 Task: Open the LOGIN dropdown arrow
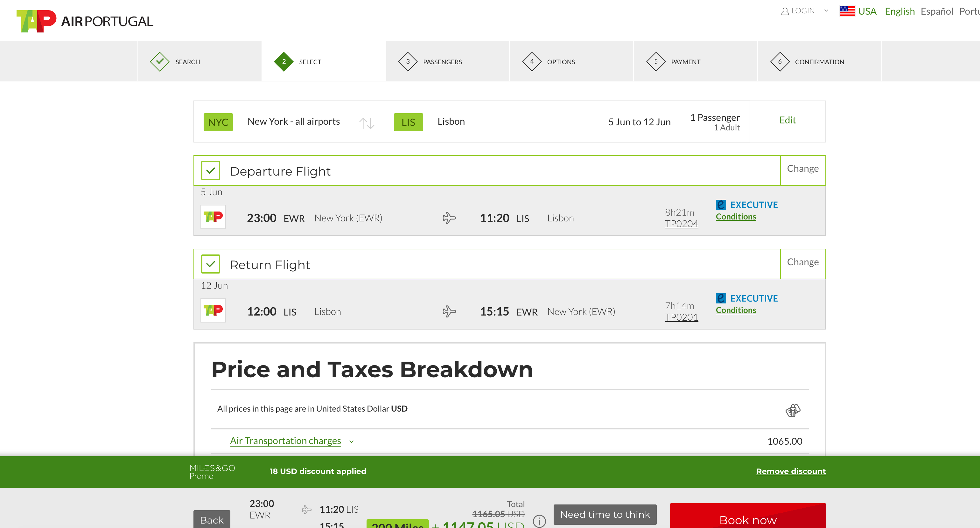tap(826, 11)
